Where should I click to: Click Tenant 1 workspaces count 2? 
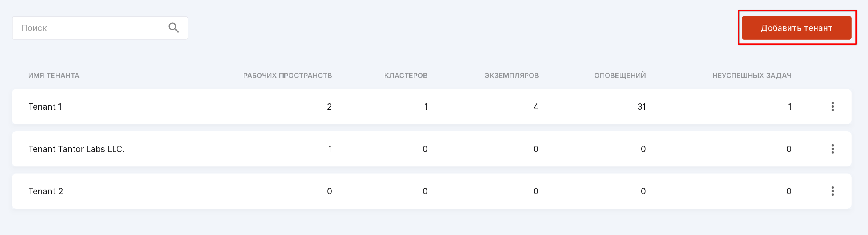pyautogui.click(x=329, y=107)
